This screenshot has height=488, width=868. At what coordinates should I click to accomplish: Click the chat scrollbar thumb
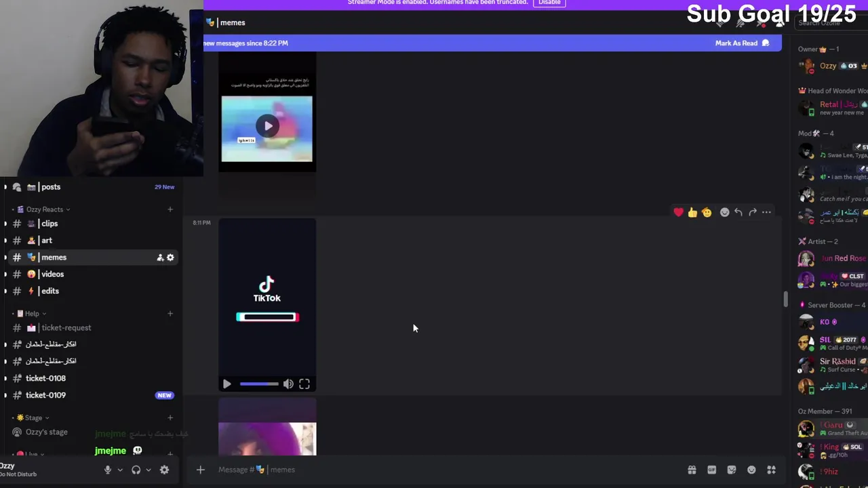point(785,299)
